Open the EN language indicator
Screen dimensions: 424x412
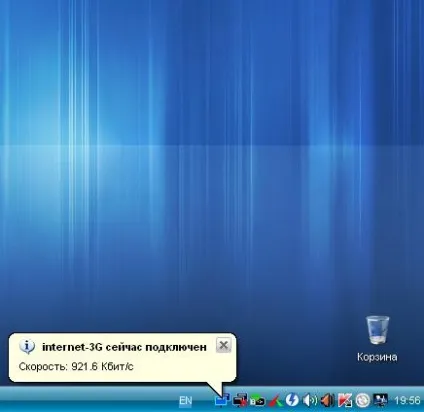pyautogui.click(x=185, y=400)
